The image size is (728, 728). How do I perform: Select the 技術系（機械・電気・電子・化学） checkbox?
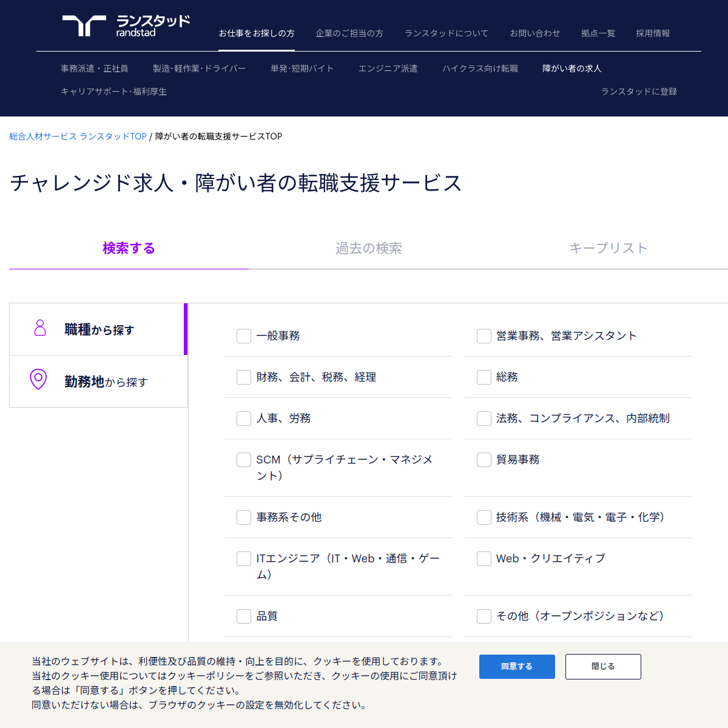pos(484,517)
